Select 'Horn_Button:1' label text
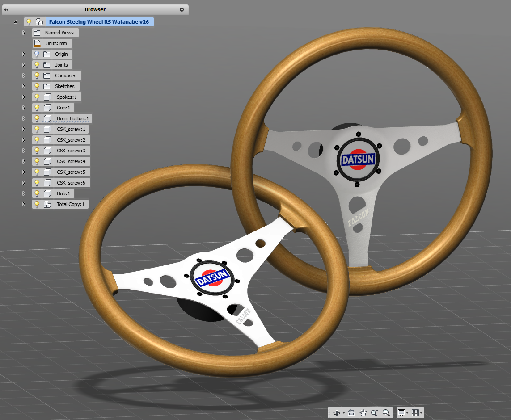The image size is (511, 420). click(x=73, y=118)
